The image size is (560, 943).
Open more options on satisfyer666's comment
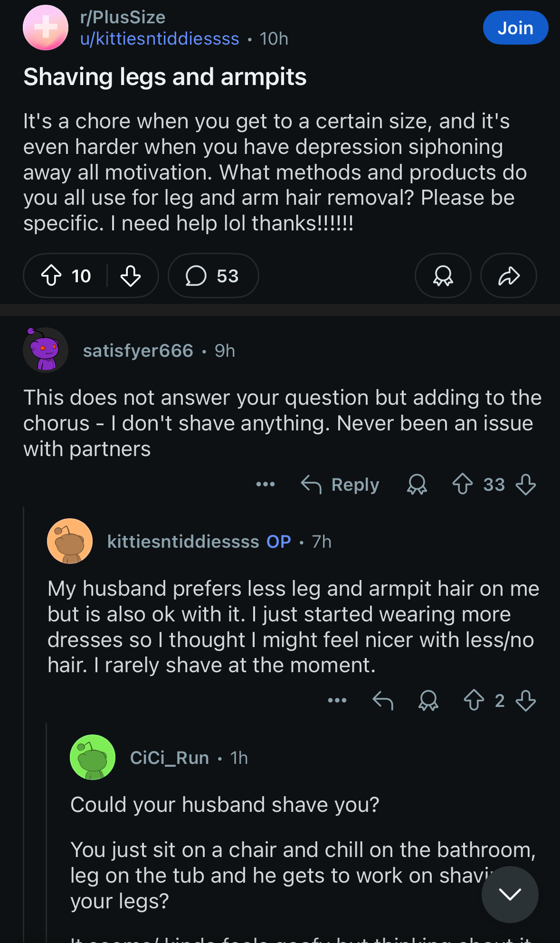(x=265, y=485)
